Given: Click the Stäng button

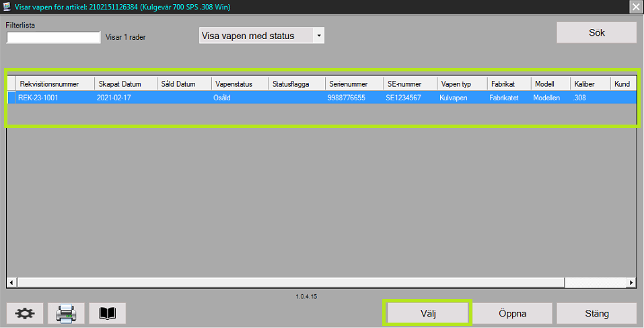Looking at the screenshot, I should point(596,313).
